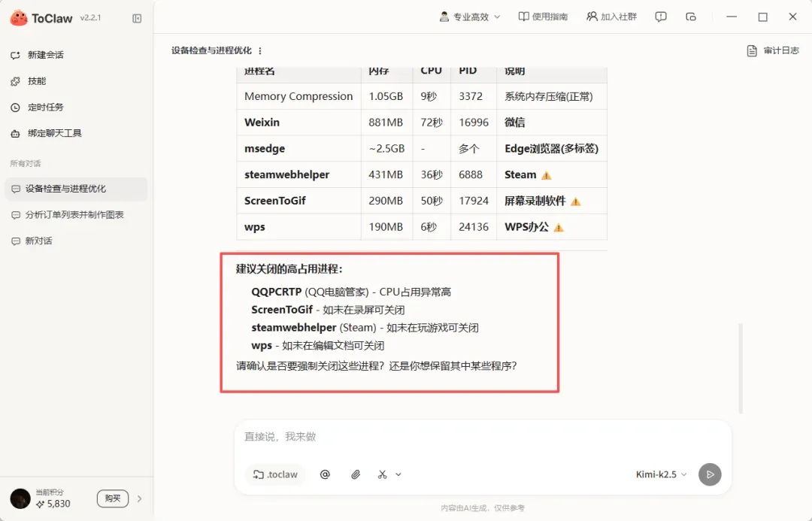Viewport: 812px width, 521px height.
Task: Select conversation 设备检查与进程优化 in sidebar
Action: 76,189
